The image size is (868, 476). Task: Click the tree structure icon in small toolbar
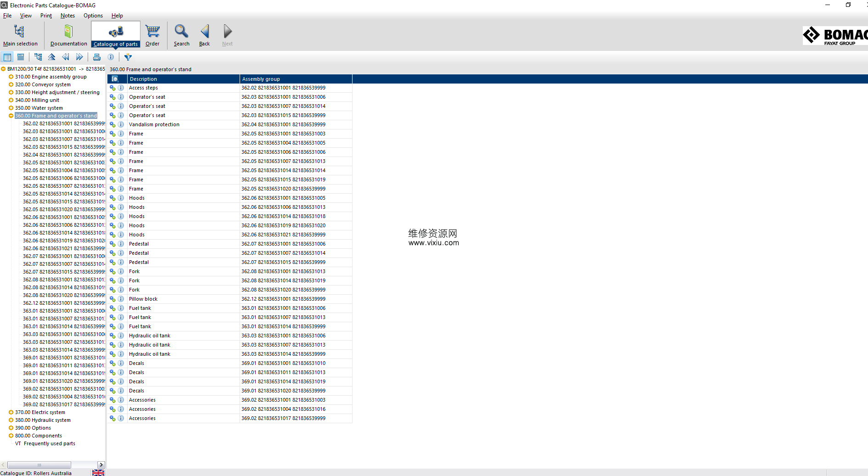pyautogui.click(x=38, y=57)
